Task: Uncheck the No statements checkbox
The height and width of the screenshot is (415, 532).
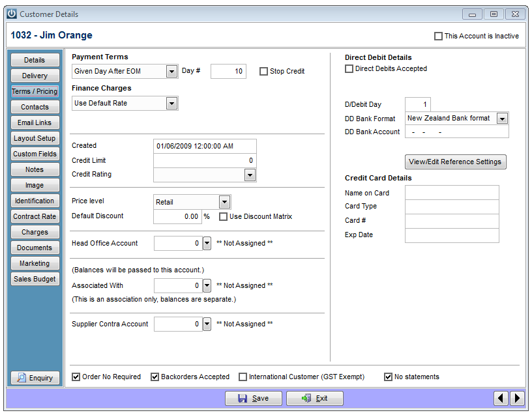Action: [x=388, y=377]
